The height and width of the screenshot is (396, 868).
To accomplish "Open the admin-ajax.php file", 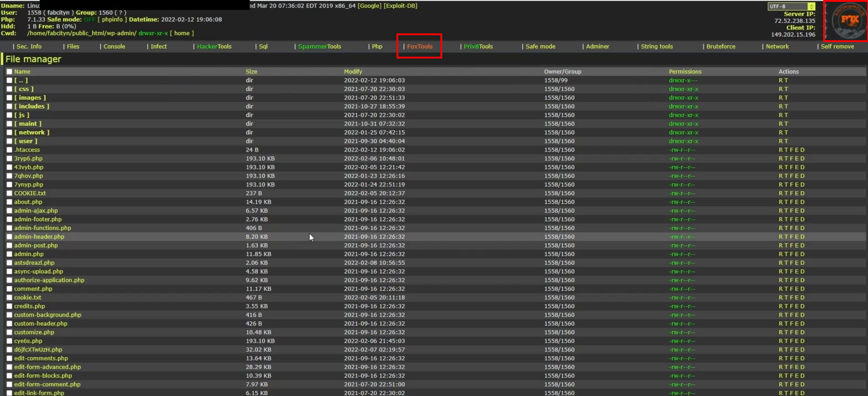I will point(36,210).
